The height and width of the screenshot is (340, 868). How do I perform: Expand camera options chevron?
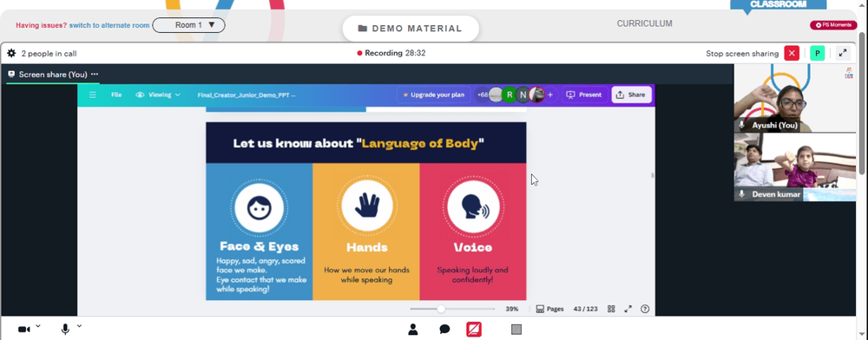[38, 326]
